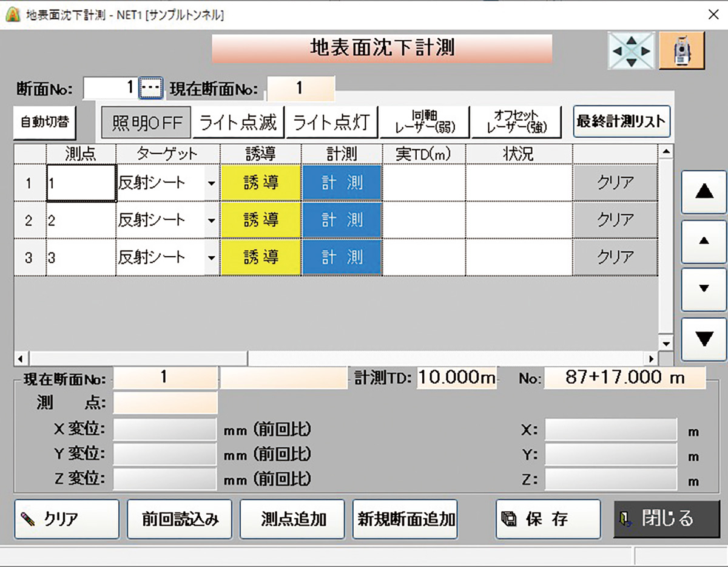
Task: Open the target type dropdown in row 2
Action: [211, 220]
